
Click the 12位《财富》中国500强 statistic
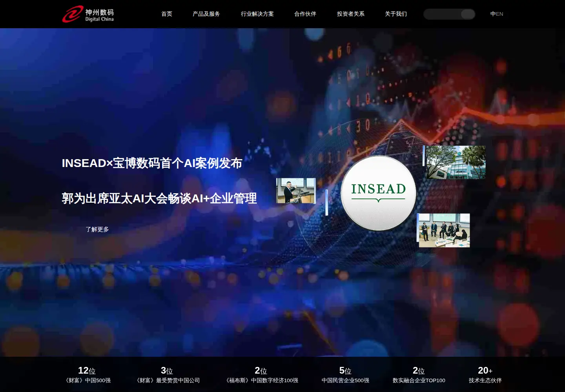tap(87, 375)
